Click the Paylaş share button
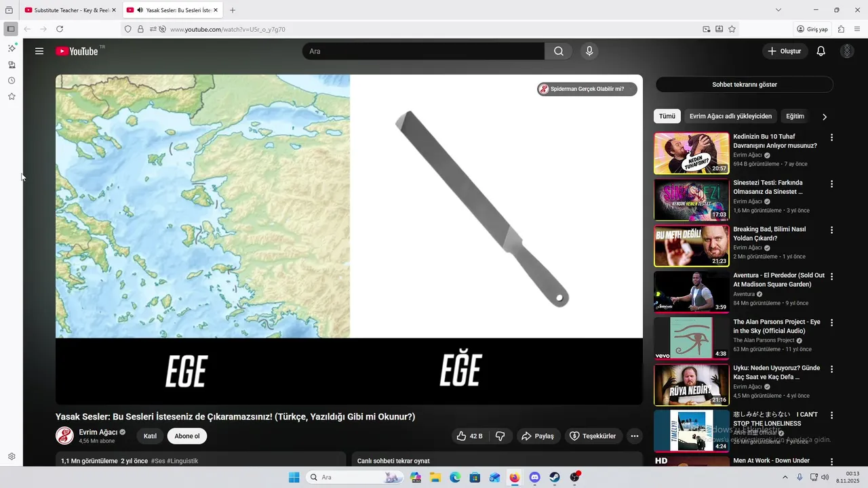The width and height of the screenshot is (868, 488). pyautogui.click(x=537, y=436)
